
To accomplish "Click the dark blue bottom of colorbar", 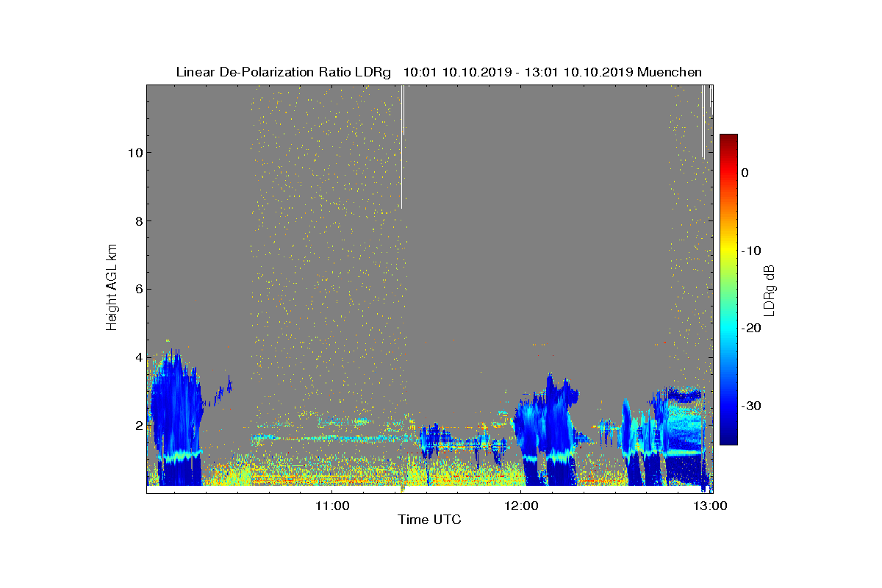I will pos(728,440).
